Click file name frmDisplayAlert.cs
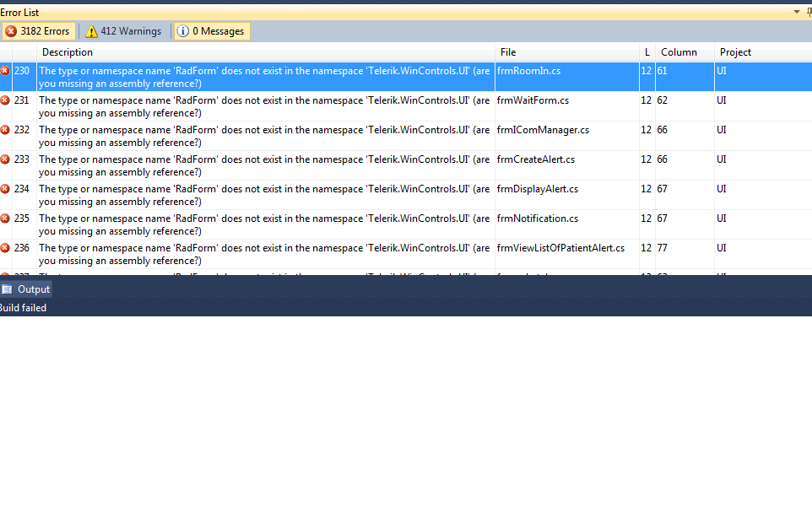Viewport: 812px width, 518px height. click(538, 189)
